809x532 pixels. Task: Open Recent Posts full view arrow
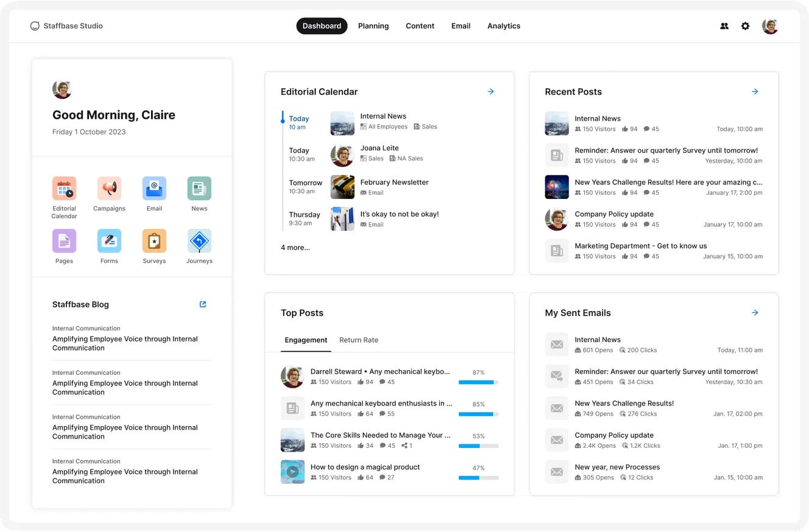click(x=755, y=91)
